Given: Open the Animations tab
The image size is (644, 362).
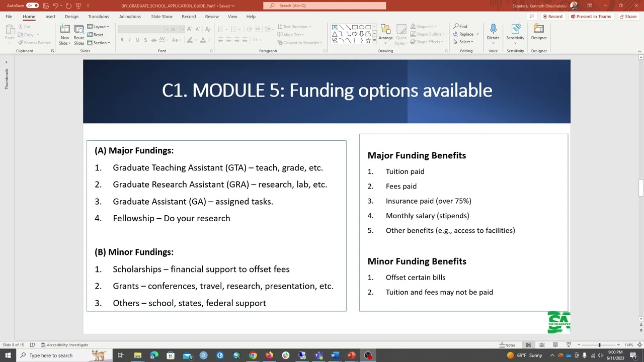Looking at the screenshot, I should pyautogui.click(x=130, y=17).
